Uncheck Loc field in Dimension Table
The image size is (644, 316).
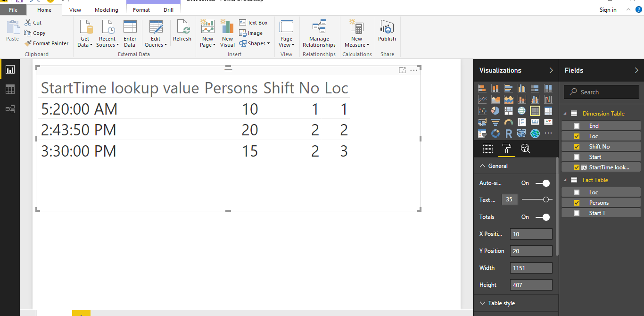[x=577, y=136]
